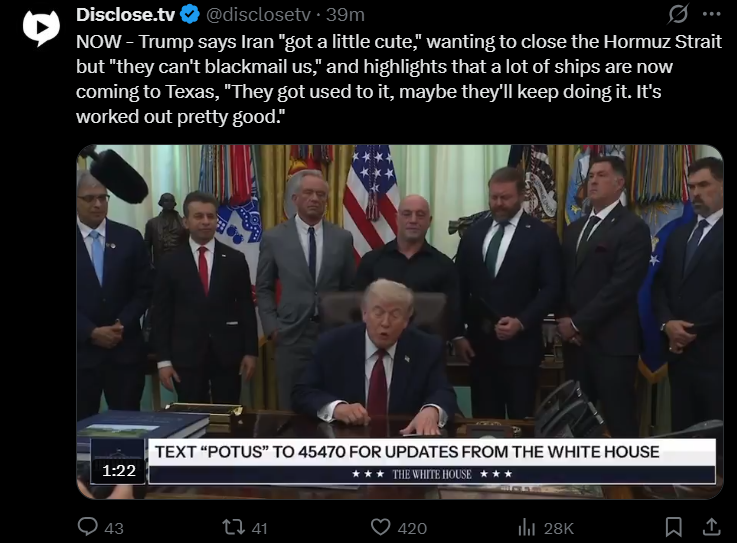Click the 1:22 video duration badge
737x543 pixels.
click(x=119, y=470)
